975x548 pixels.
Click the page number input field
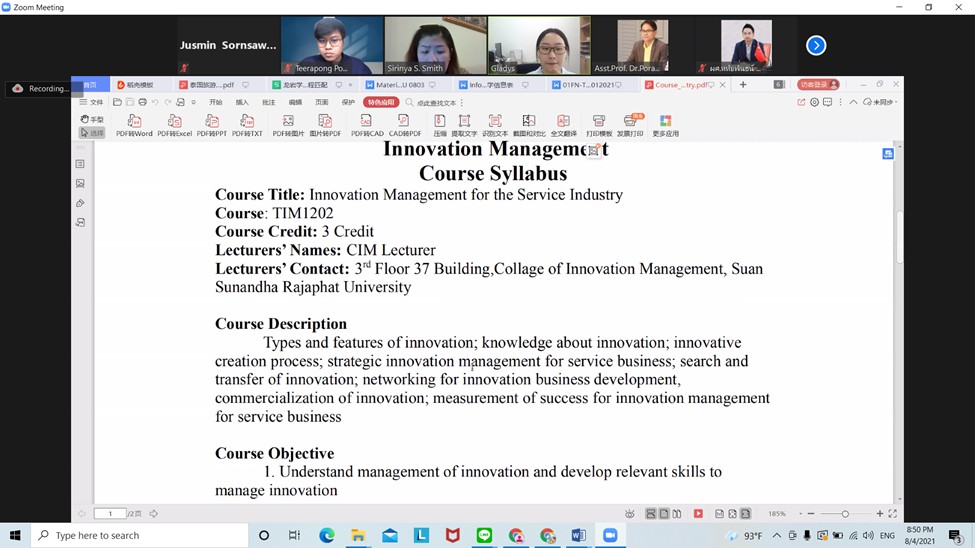[x=110, y=514]
